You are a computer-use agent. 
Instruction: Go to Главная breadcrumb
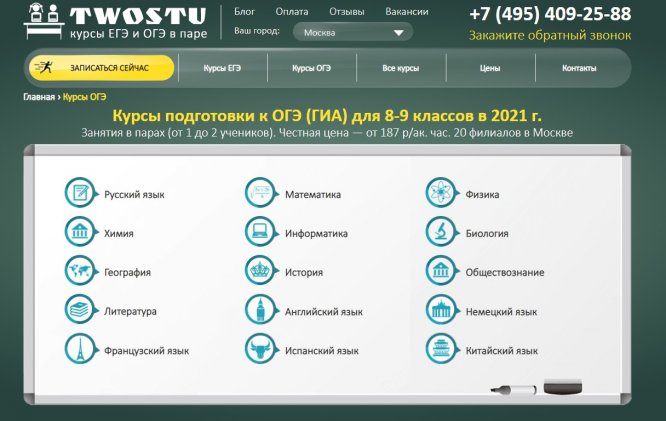[39, 97]
